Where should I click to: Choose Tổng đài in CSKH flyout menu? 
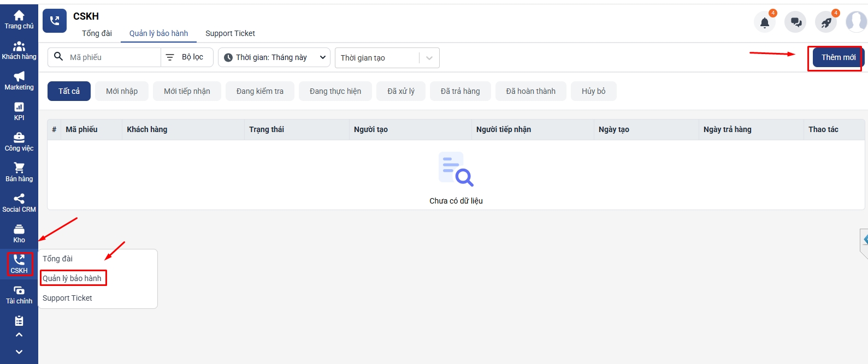point(57,259)
